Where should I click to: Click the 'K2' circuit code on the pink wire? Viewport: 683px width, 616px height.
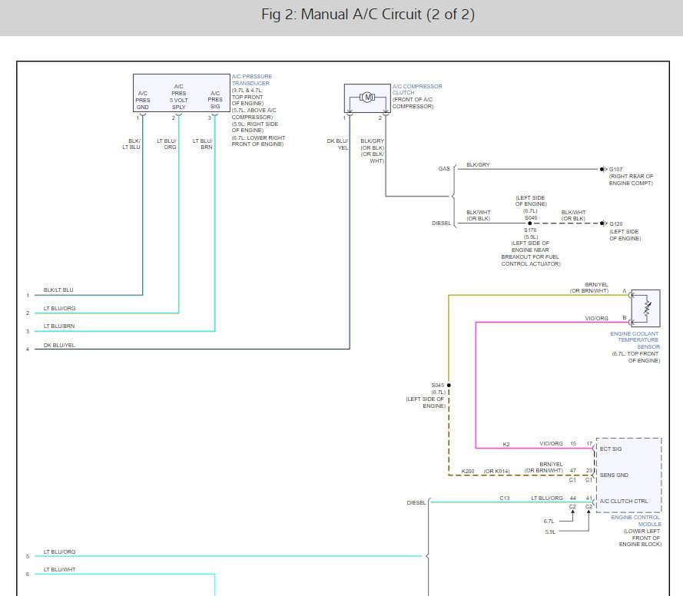[x=506, y=445]
